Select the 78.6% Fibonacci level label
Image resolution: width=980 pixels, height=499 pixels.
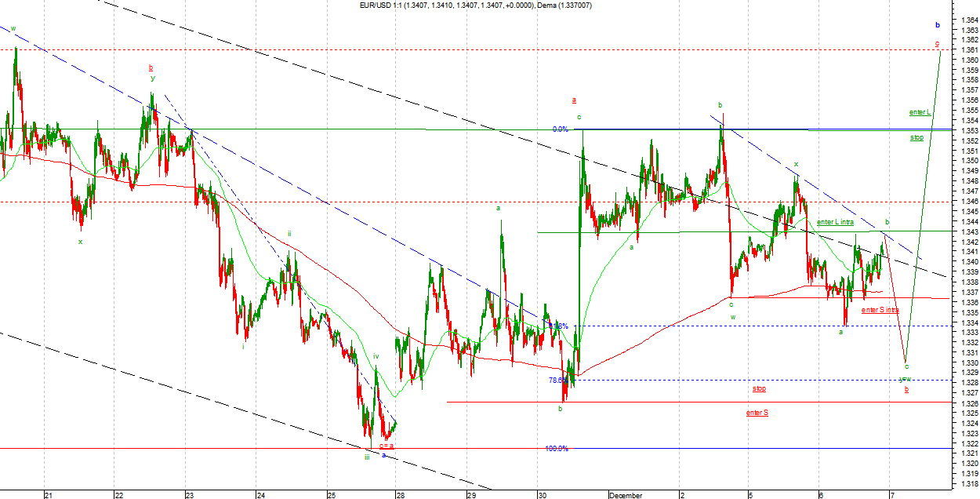coord(558,380)
